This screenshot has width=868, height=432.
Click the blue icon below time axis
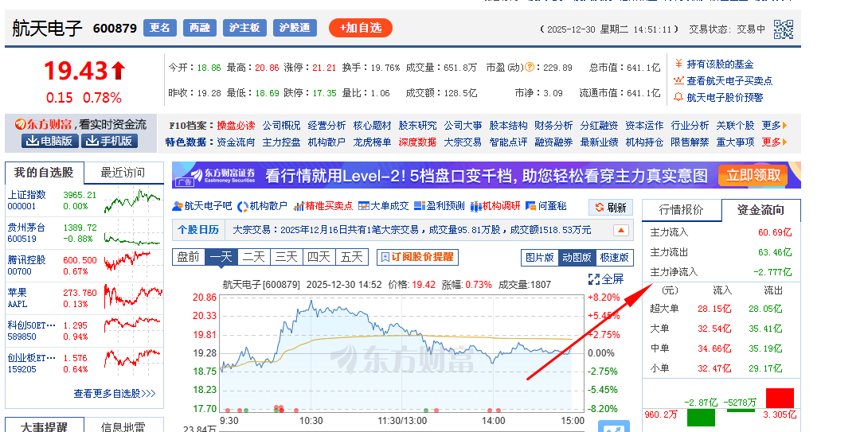click(613, 426)
